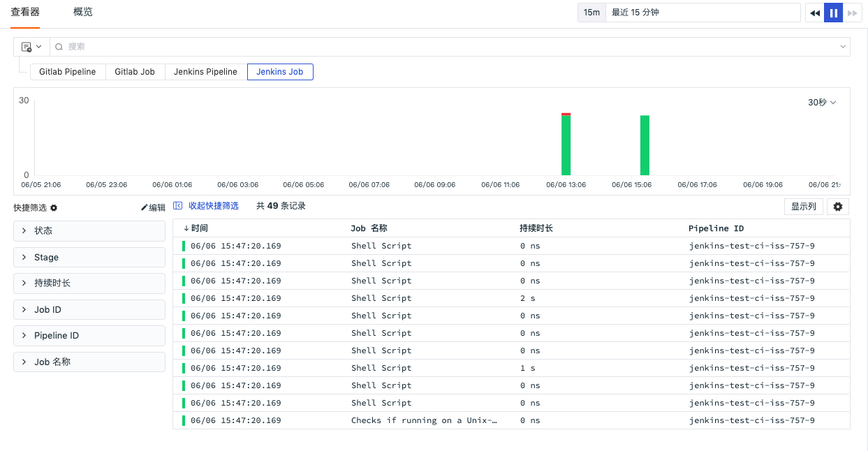The width and height of the screenshot is (868, 451).
Task: Expand the Job 名称 filter
Action: 89,362
